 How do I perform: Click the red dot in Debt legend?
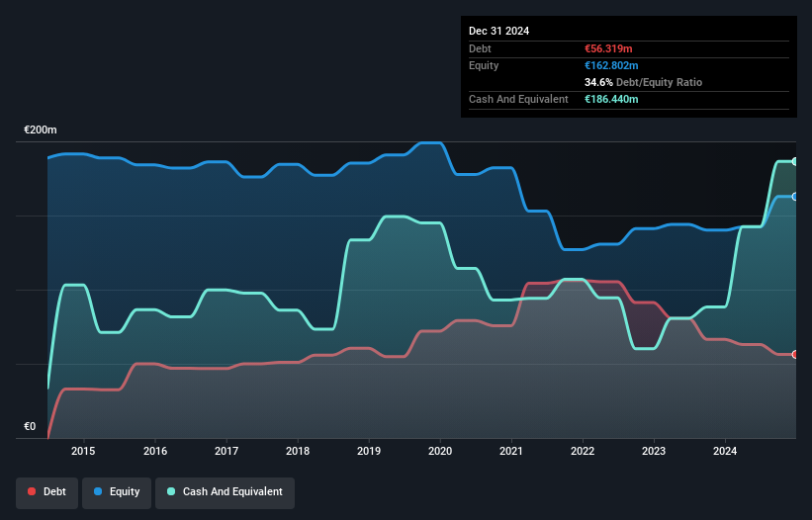[33, 491]
